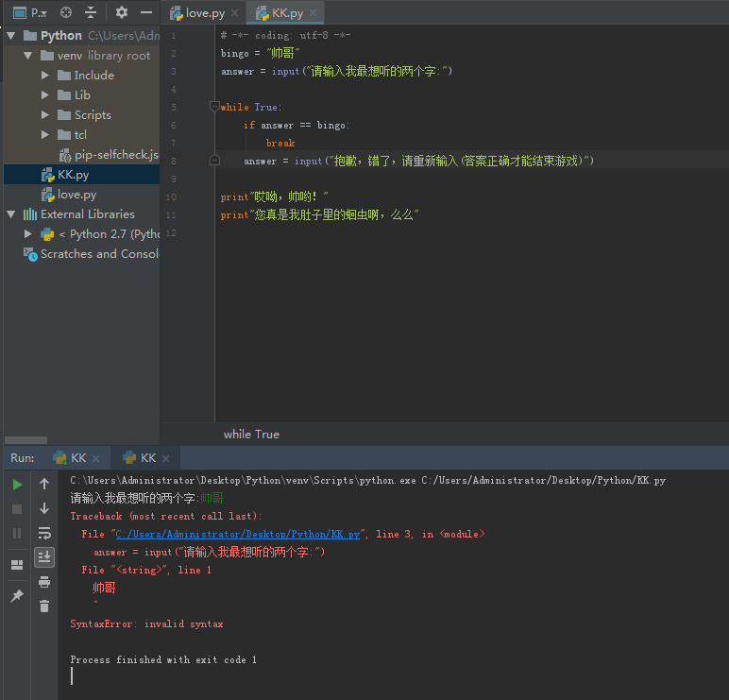Screen dimensions: 729x700
Task: Close the second KK run tab
Action: tap(165, 458)
